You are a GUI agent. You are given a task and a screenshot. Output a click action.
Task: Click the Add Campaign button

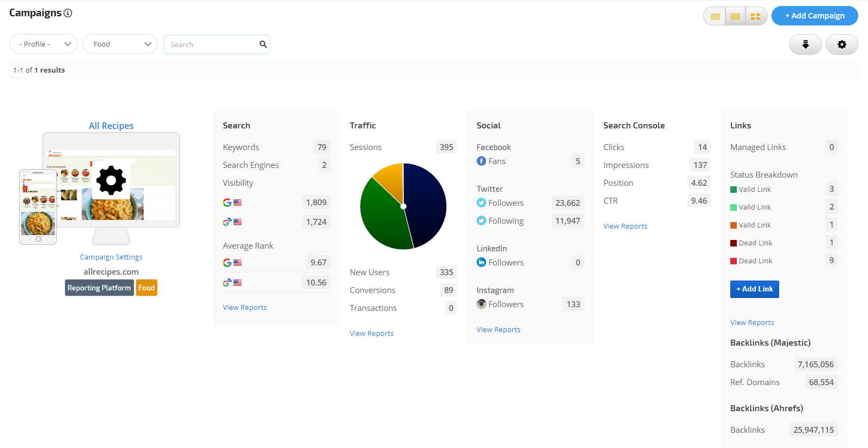pyautogui.click(x=814, y=16)
